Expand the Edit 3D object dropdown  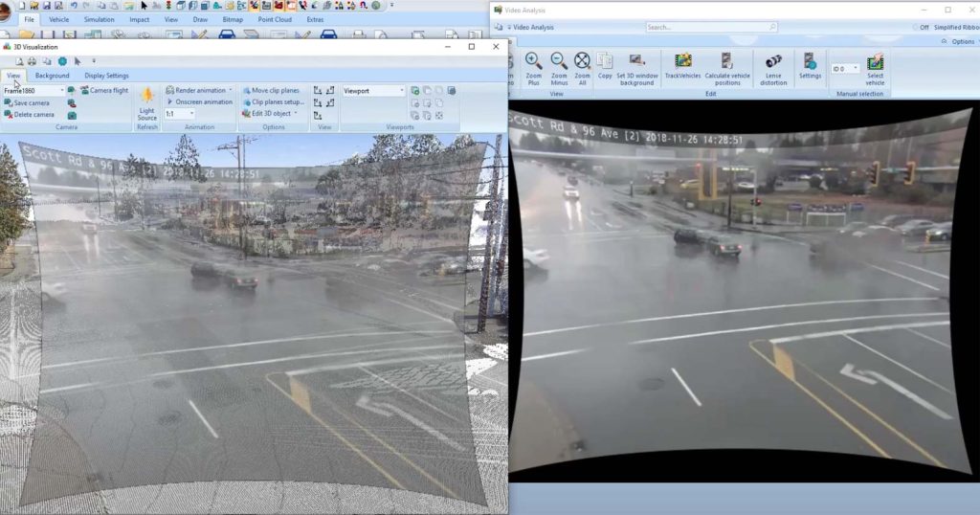click(x=295, y=113)
